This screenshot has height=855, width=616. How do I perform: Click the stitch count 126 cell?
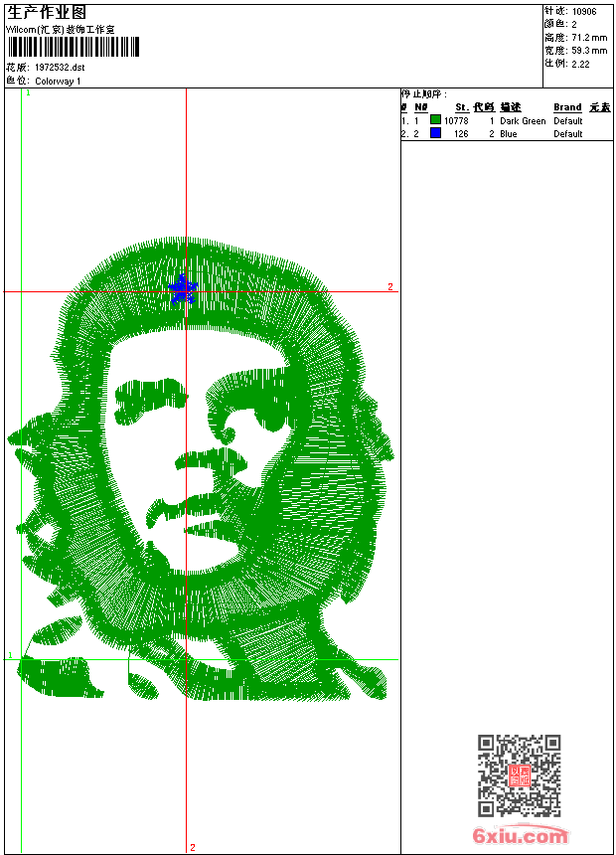coord(461,134)
